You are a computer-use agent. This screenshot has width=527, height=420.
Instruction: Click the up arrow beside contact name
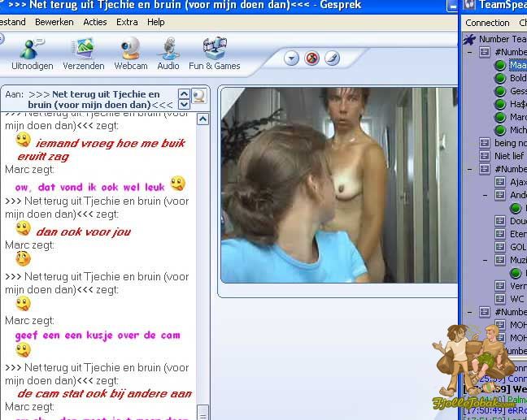coord(185,94)
